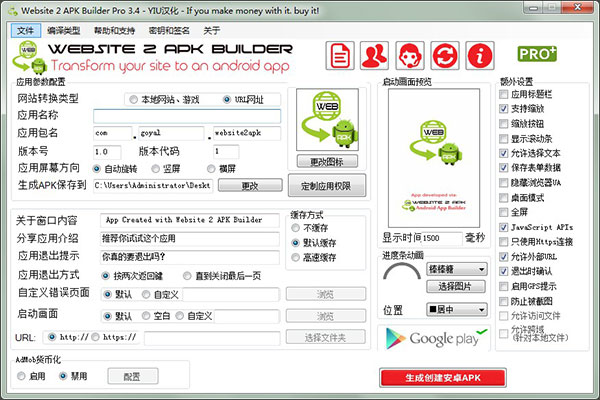Open the 文件 menu
This screenshot has width=600, height=400.
pyautogui.click(x=25, y=31)
